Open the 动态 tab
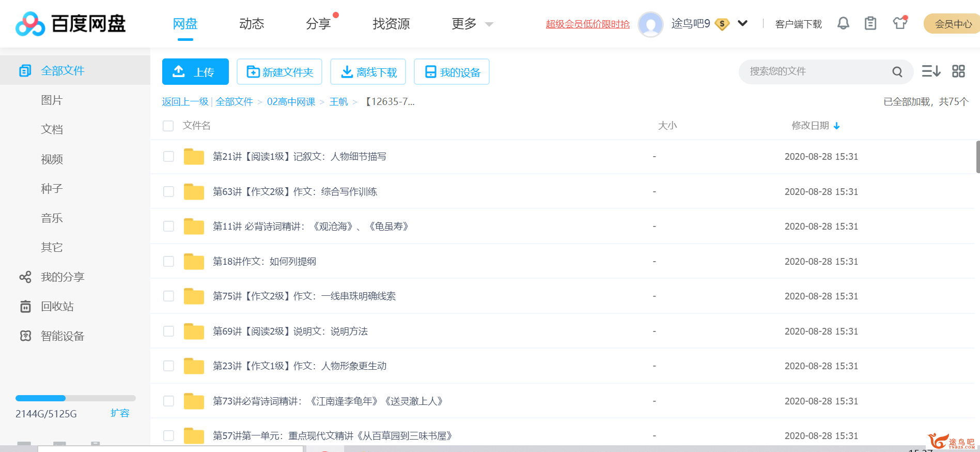 coord(252,24)
